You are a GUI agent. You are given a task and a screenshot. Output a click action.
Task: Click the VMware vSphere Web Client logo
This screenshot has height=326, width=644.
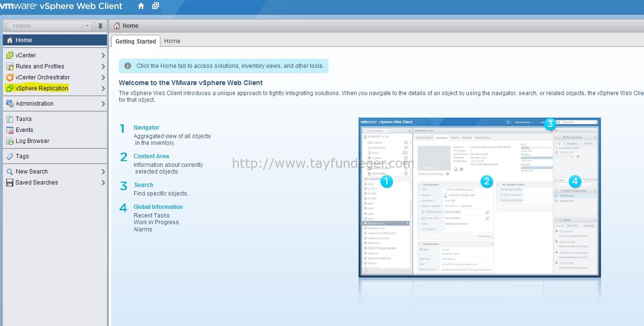[x=62, y=6]
